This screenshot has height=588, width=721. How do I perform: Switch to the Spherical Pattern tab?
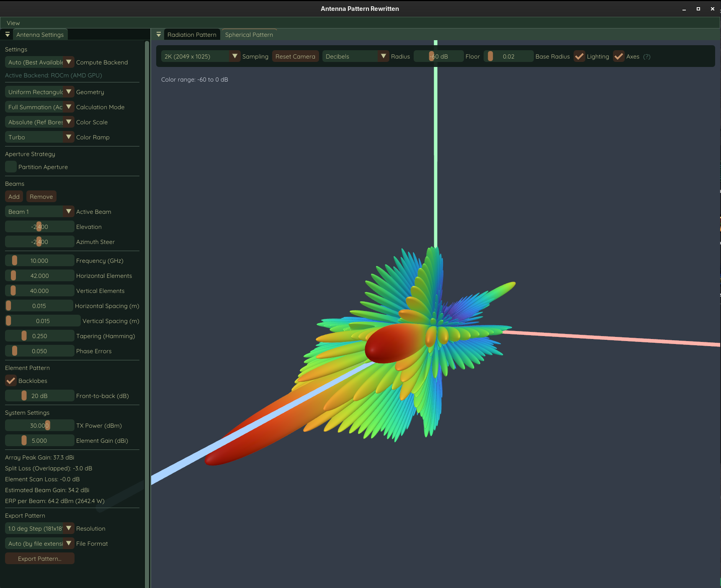tap(249, 34)
